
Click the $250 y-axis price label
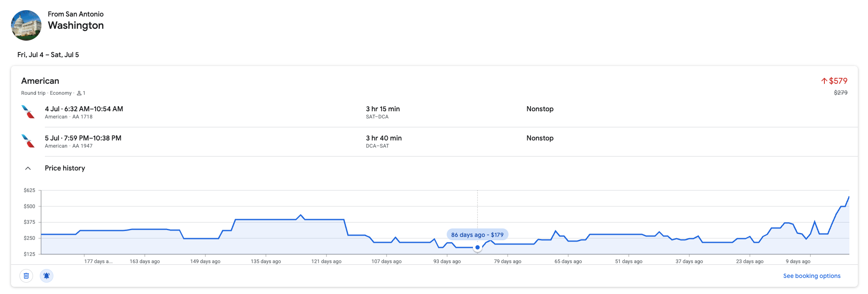point(30,238)
